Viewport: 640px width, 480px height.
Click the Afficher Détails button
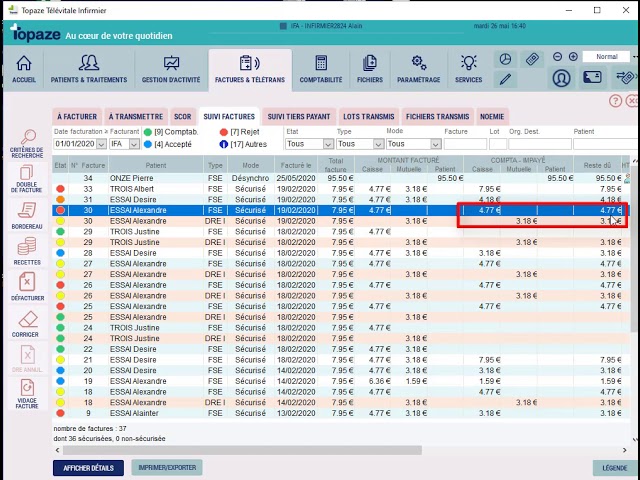click(88, 467)
